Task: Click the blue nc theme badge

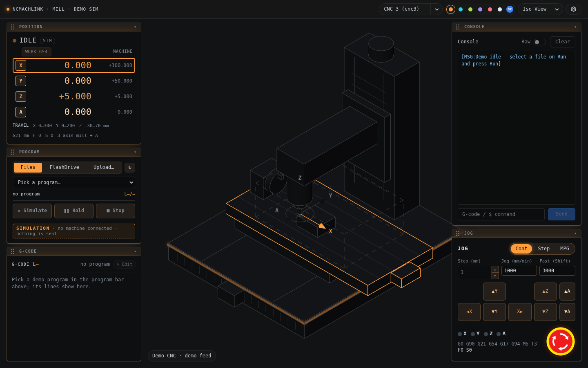Action: pyautogui.click(x=510, y=9)
